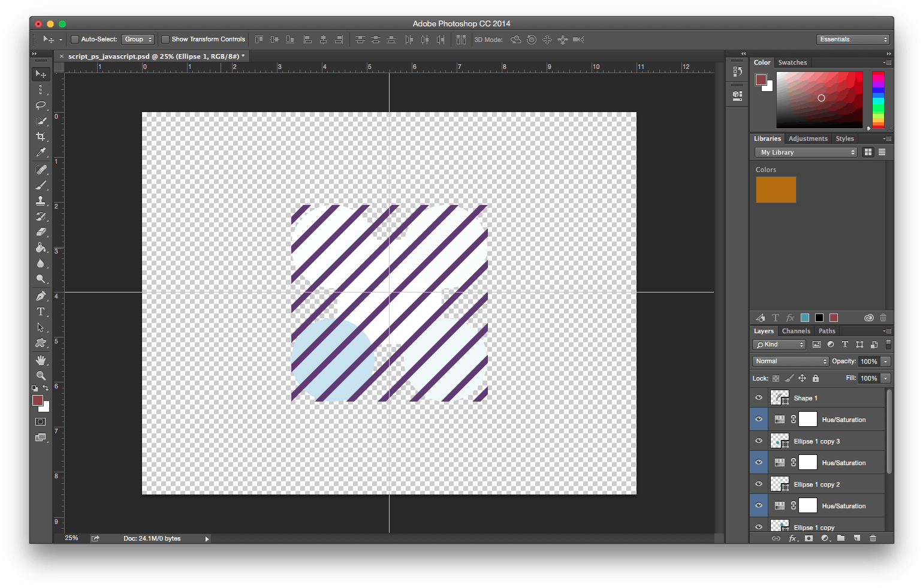Switch to the Paths tab

827,331
